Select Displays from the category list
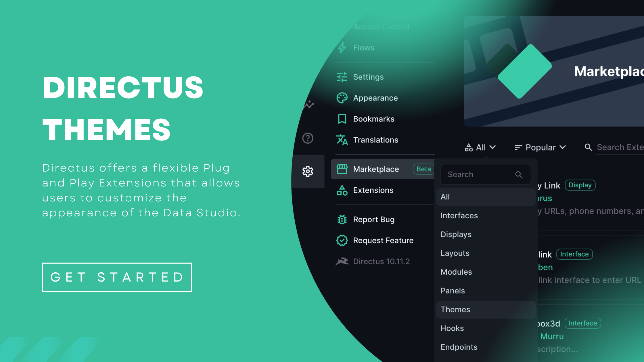644x362 pixels. click(x=457, y=234)
